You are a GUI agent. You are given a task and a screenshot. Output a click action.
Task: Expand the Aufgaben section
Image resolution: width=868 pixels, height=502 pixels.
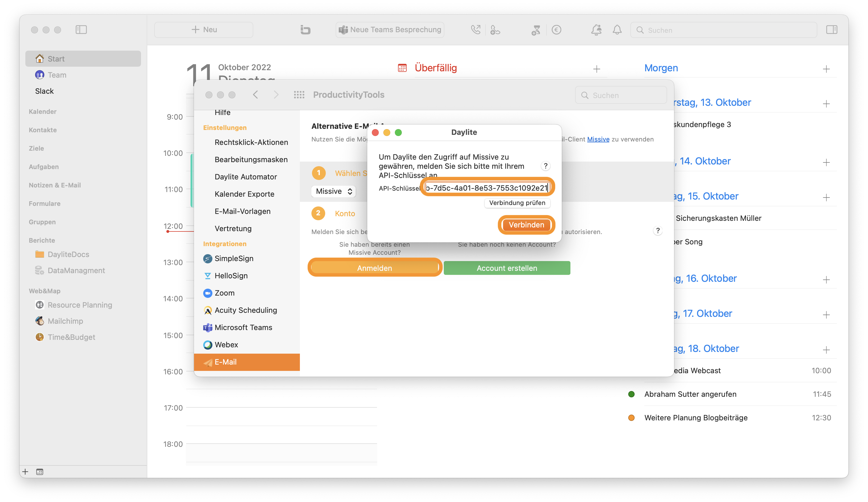point(44,166)
